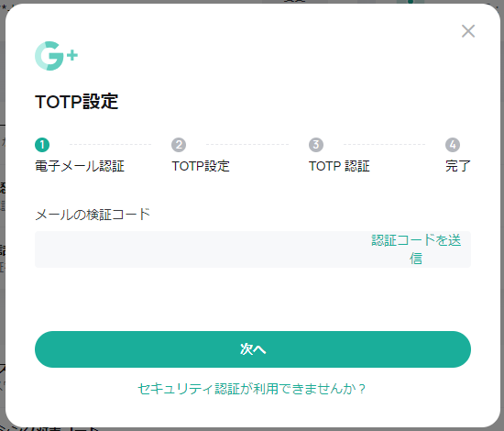The width and height of the screenshot is (504, 431).
Task: Select the green step 1 circle
Action: [x=42, y=145]
